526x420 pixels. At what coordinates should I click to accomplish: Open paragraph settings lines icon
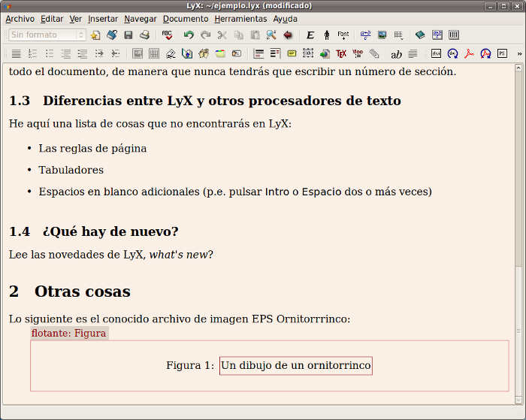413,53
